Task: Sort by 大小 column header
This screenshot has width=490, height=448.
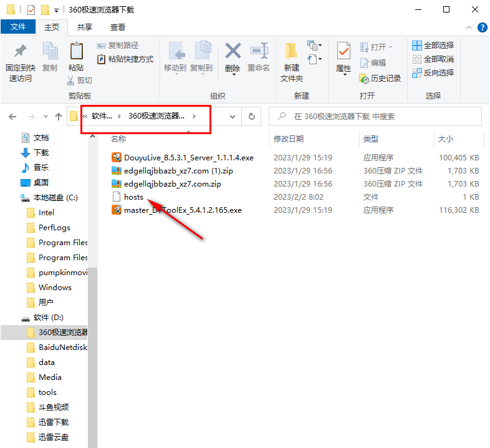Action: pyautogui.click(x=445, y=139)
